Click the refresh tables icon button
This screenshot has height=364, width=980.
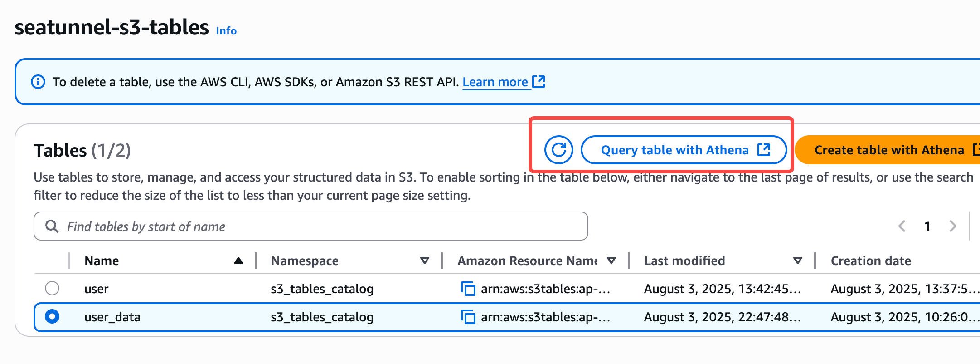pyautogui.click(x=558, y=150)
